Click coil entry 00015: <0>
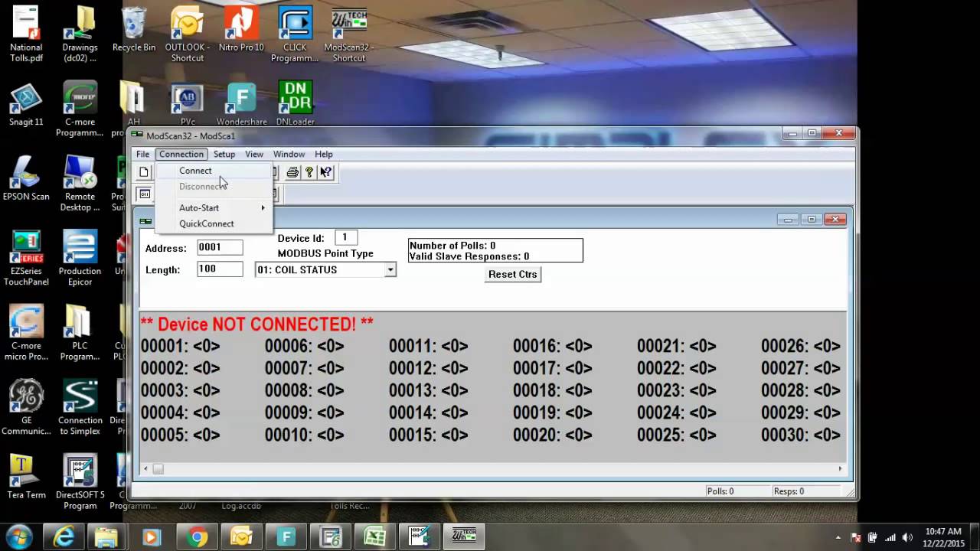The width and height of the screenshot is (980, 551). pos(429,435)
